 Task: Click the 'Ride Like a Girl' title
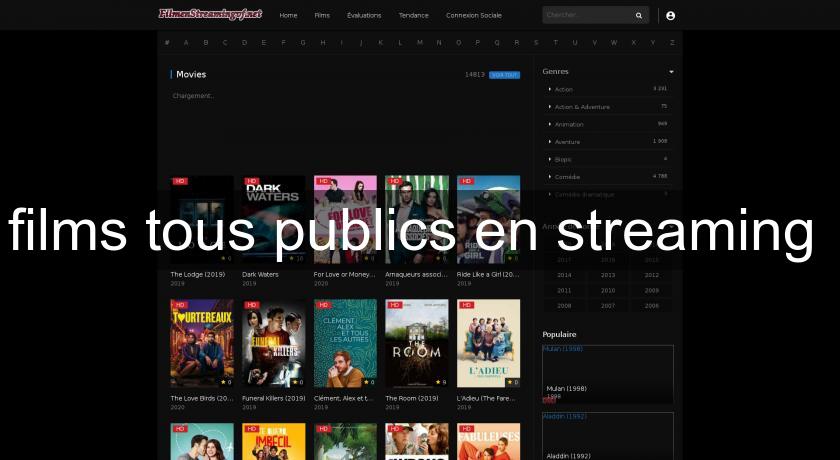488,274
